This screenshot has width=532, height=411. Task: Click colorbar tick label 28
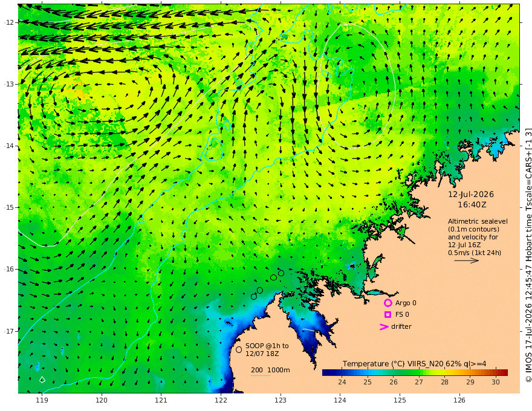(x=444, y=382)
